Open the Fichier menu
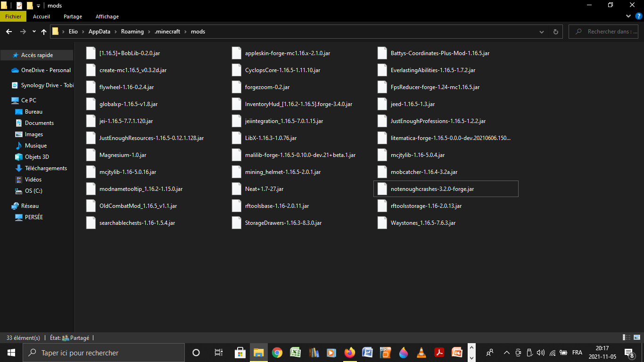Image resolution: width=644 pixels, height=362 pixels. [x=13, y=16]
